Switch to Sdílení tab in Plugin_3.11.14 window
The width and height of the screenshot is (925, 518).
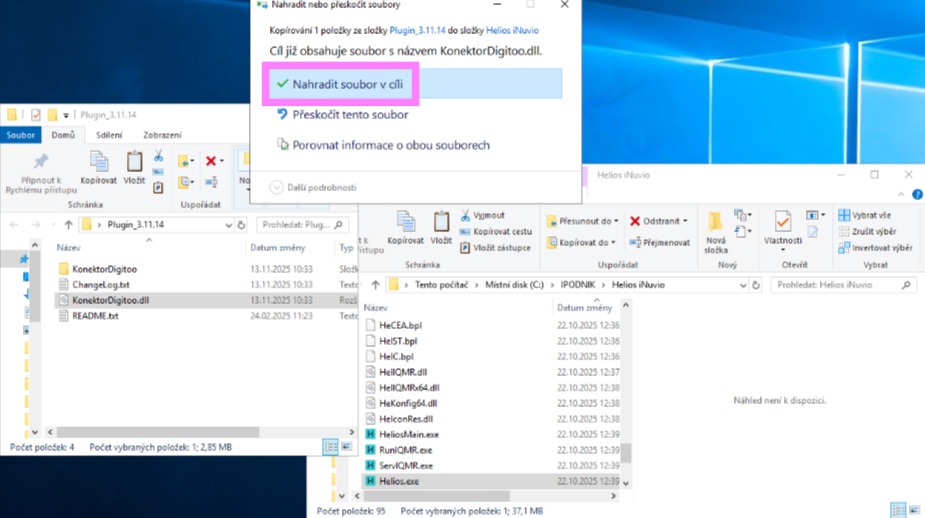(109, 135)
